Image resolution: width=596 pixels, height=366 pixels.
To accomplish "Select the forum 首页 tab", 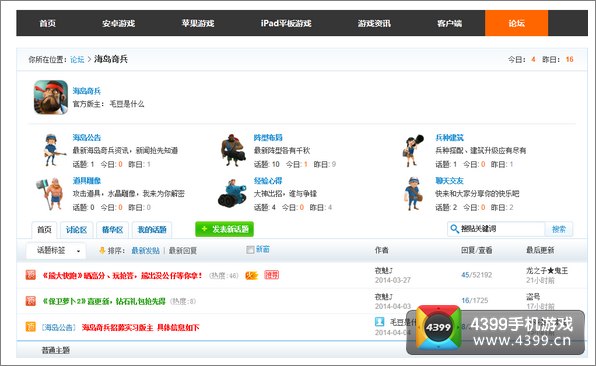I will 44,230.
